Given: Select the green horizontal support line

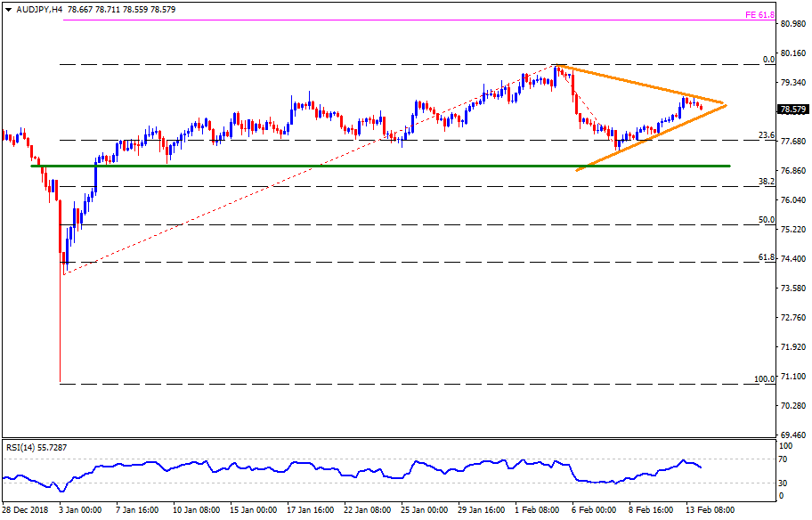Looking at the screenshot, I should click(356, 166).
